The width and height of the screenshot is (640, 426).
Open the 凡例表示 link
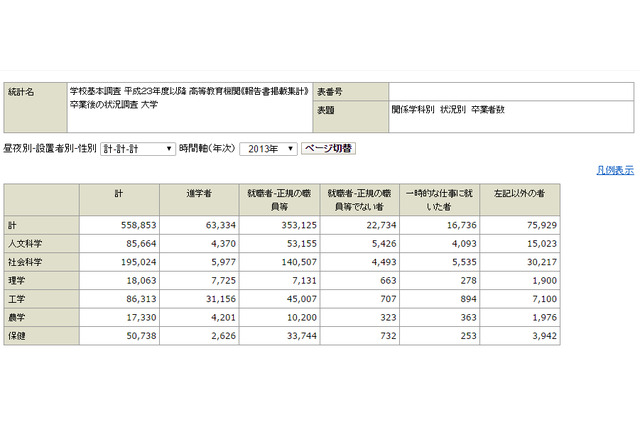point(615,170)
